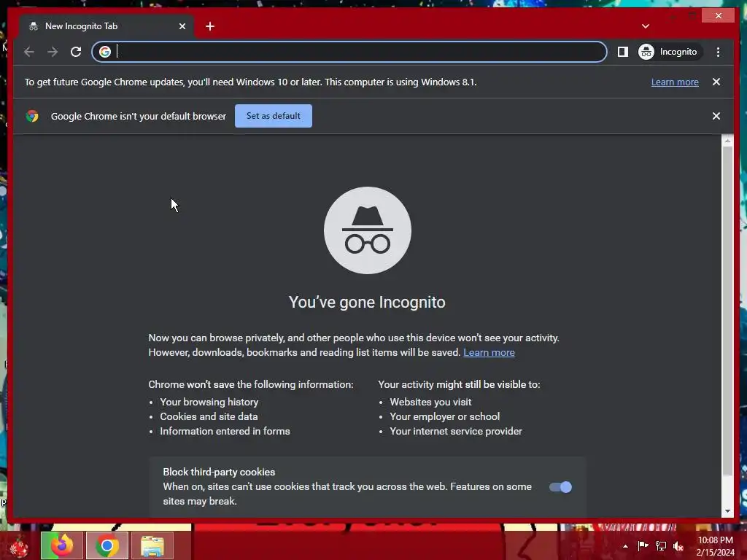This screenshot has height=560, width=747.
Task: Click the Incognito profile button
Action: tap(670, 52)
